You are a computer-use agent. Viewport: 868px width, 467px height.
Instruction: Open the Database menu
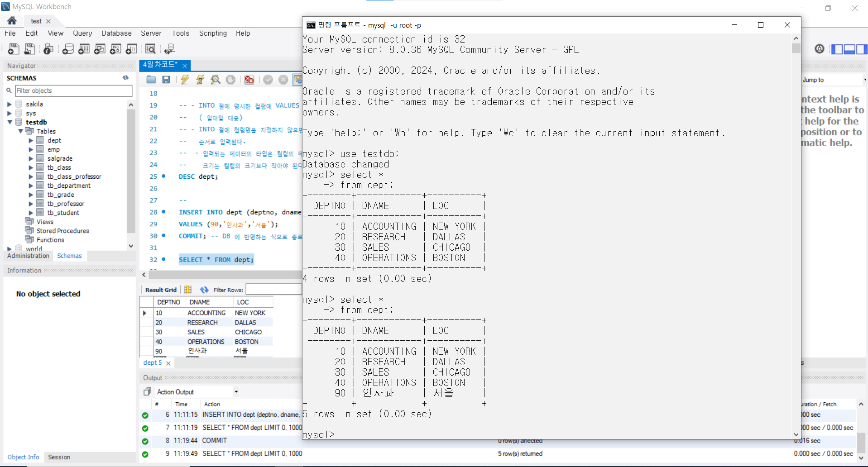(x=116, y=33)
